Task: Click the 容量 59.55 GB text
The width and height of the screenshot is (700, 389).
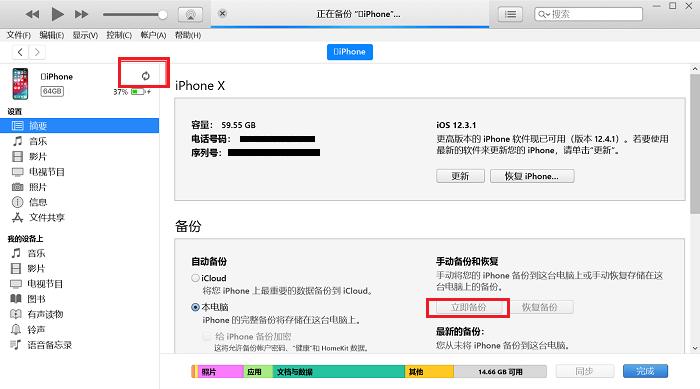Action: click(224, 125)
